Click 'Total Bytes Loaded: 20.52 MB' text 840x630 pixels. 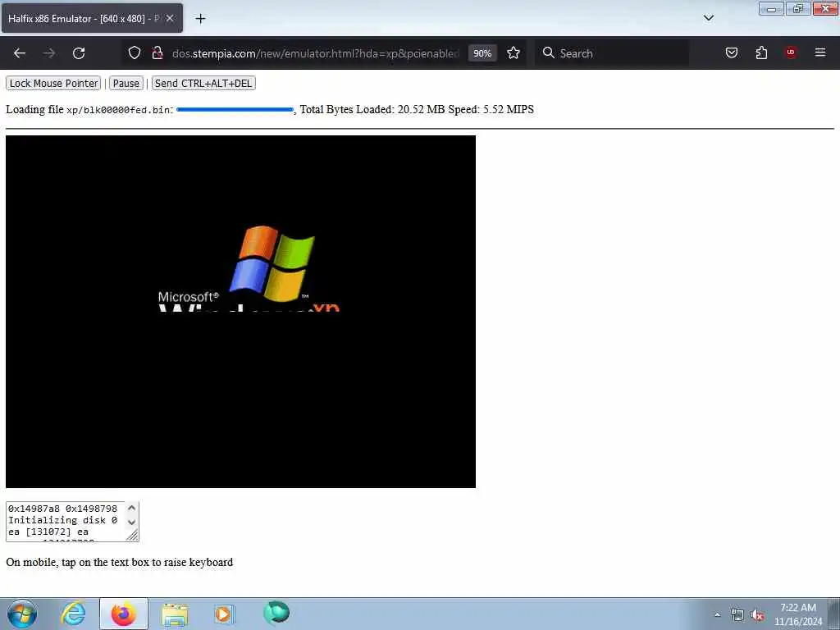pos(372,109)
